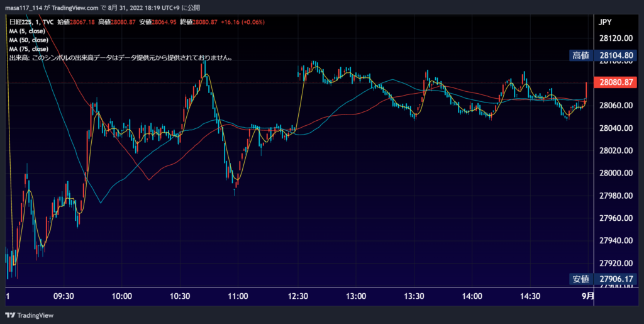Click the 27980.00 price axis label
Screen dimensions: 644x324
pos(616,196)
